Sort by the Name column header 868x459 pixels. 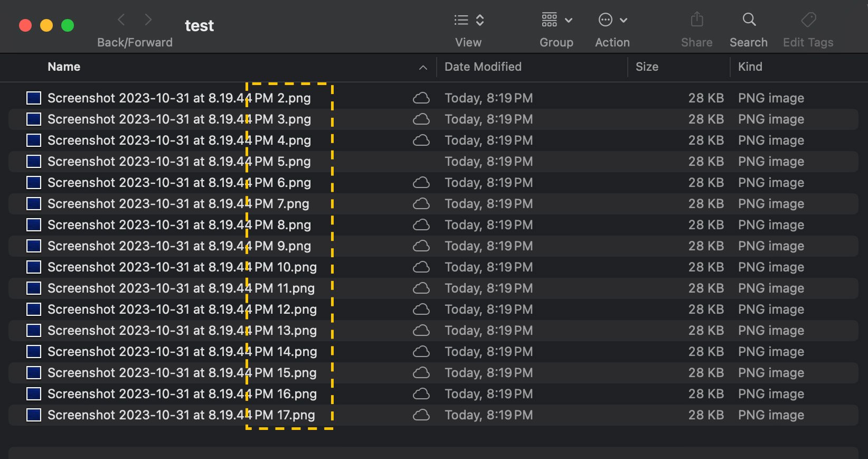tap(64, 67)
